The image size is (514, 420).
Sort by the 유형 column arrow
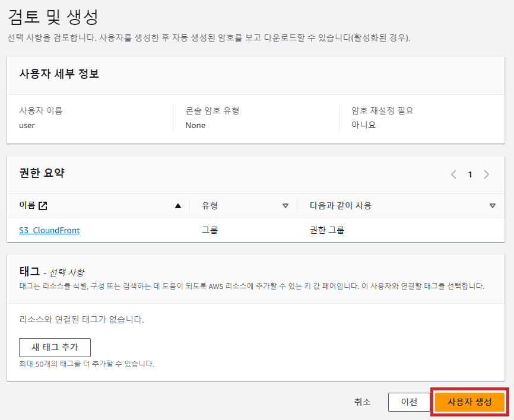285,206
